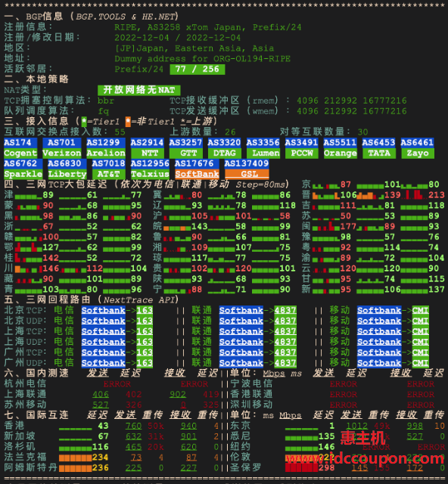Select the Sparkle label
The height and width of the screenshot is (484, 448).
23,174
